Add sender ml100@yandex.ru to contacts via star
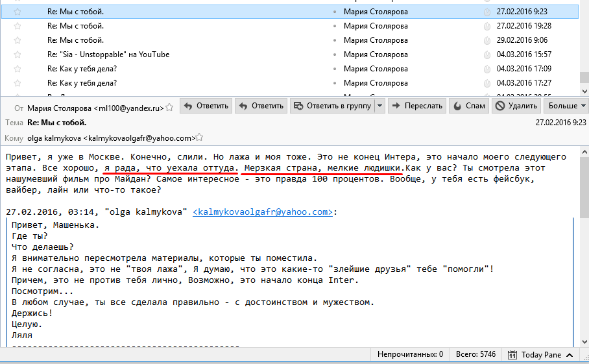 (169, 106)
